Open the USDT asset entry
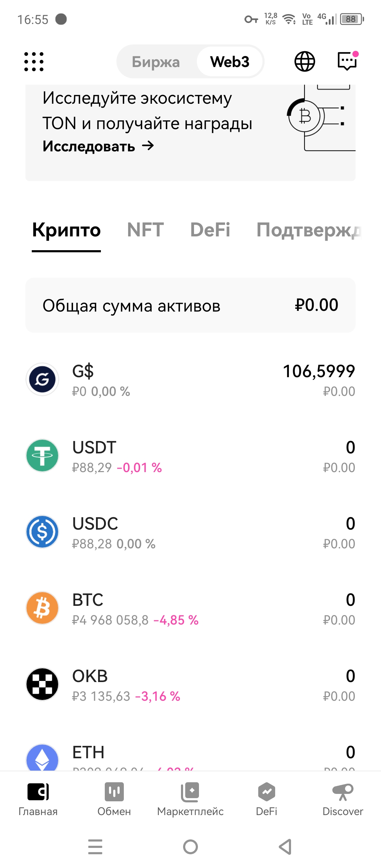This screenshot has height=868, width=381. click(x=190, y=457)
